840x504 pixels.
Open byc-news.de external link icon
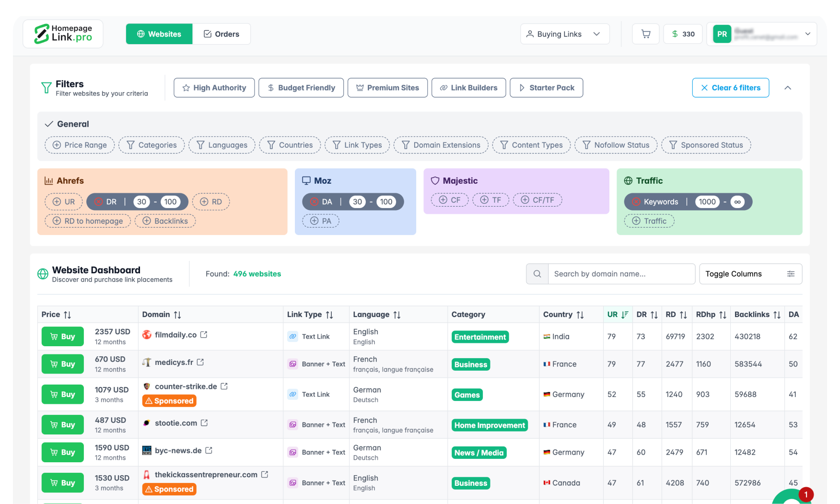pyautogui.click(x=209, y=450)
